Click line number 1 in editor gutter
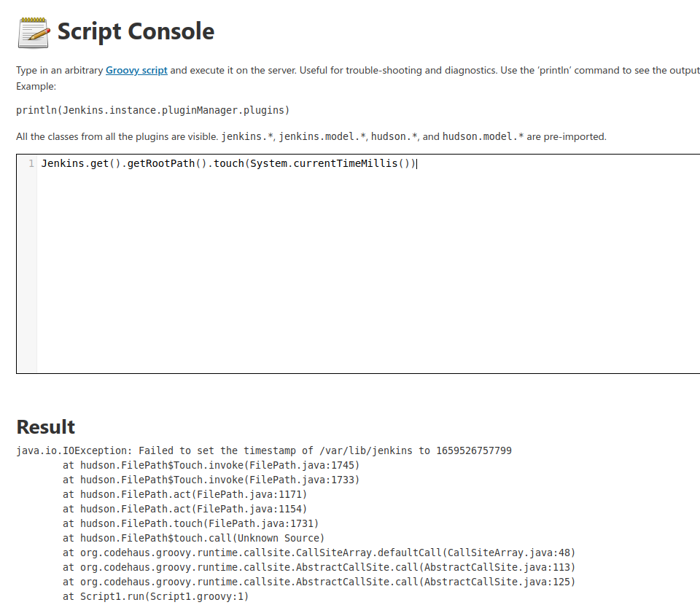The width and height of the screenshot is (700, 605). coord(31,163)
